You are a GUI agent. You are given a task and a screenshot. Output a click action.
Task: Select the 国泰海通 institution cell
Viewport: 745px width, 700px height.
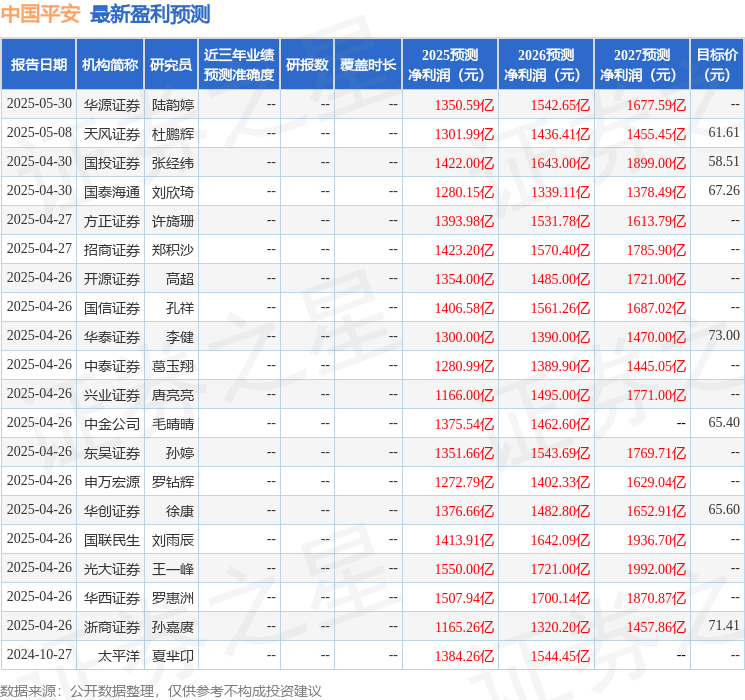tap(112, 192)
